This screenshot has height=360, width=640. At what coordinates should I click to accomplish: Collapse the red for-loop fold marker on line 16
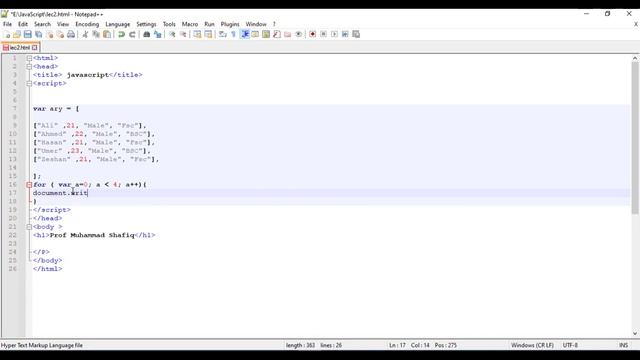[x=29, y=184]
